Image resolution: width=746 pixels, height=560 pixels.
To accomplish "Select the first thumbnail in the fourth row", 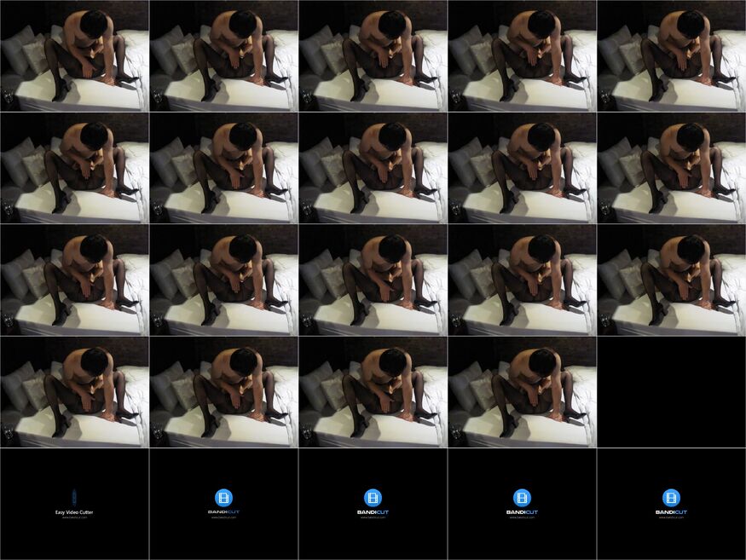I will pyautogui.click(x=74, y=391).
